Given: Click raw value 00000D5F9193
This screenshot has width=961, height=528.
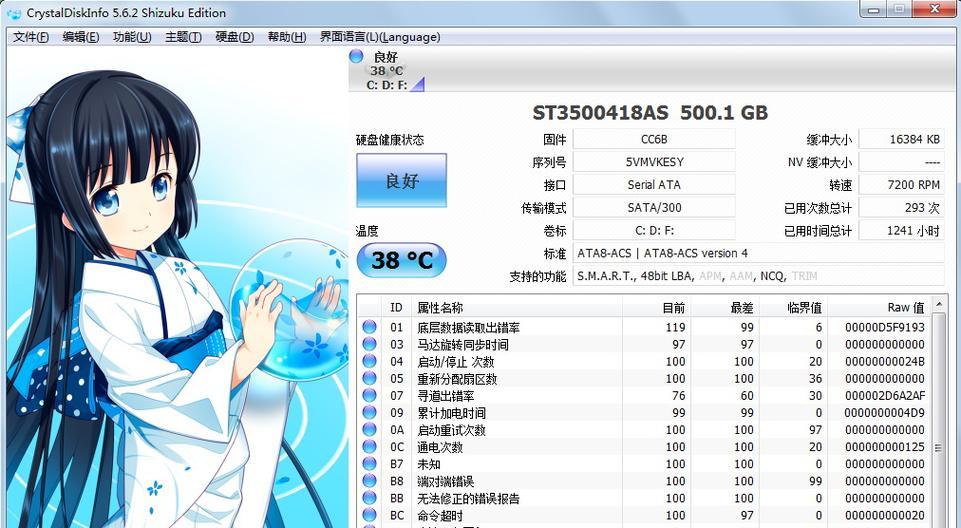Looking at the screenshot, I should click(884, 327).
